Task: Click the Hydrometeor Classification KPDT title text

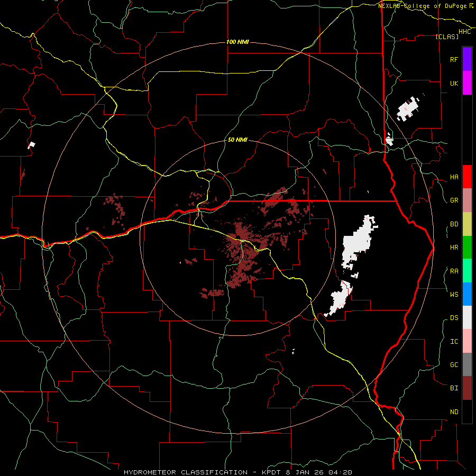Action: [238, 472]
